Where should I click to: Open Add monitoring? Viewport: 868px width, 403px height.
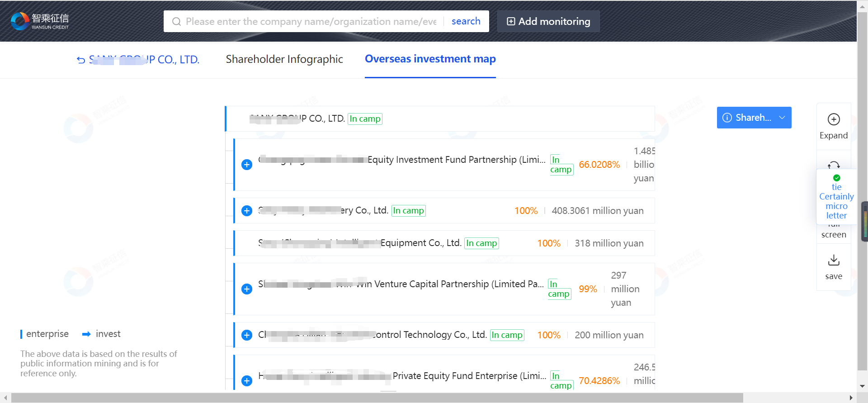(548, 21)
